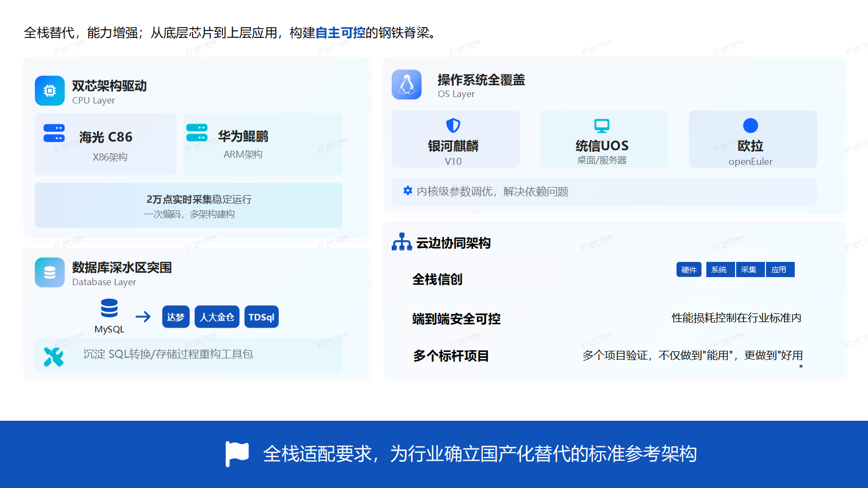Select the CPU Layer chip icon
This screenshot has height=488, width=868.
[x=49, y=91]
